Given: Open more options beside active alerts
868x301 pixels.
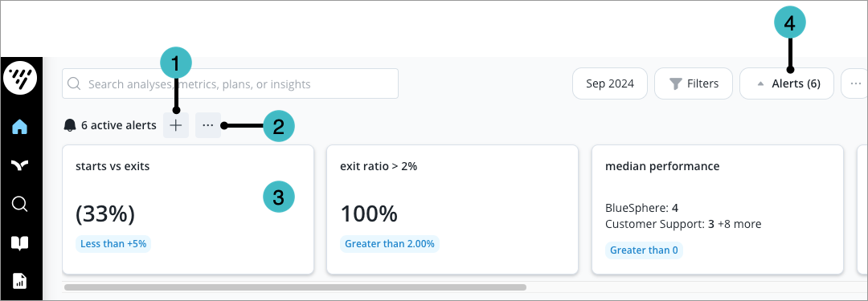Looking at the screenshot, I should [x=208, y=125].
